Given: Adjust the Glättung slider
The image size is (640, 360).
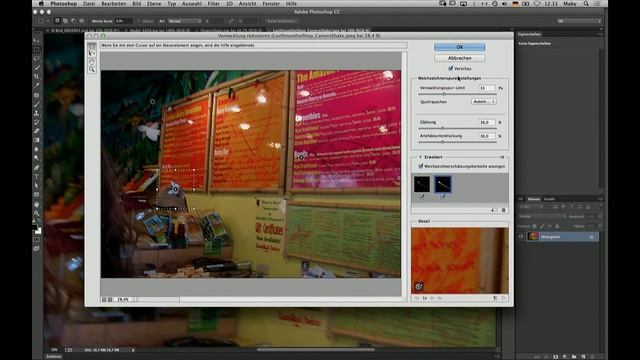Looking at the screenshot, I should click(442, 128).
